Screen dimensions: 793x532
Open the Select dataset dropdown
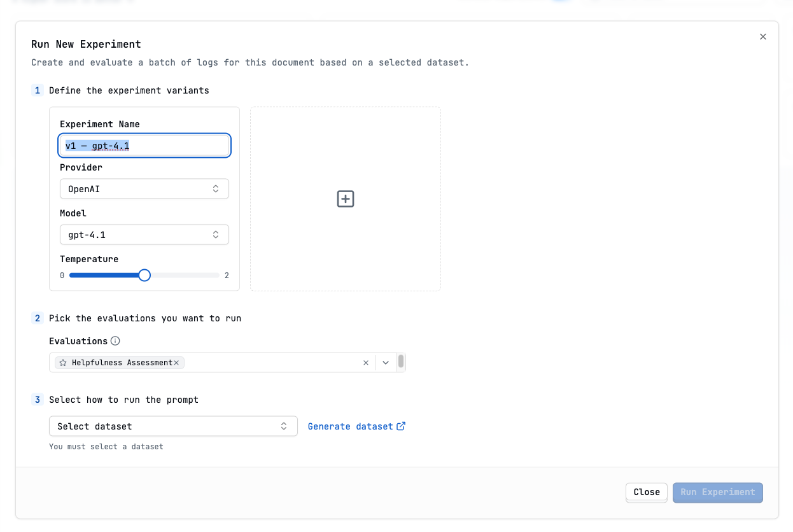click(173, 426)
